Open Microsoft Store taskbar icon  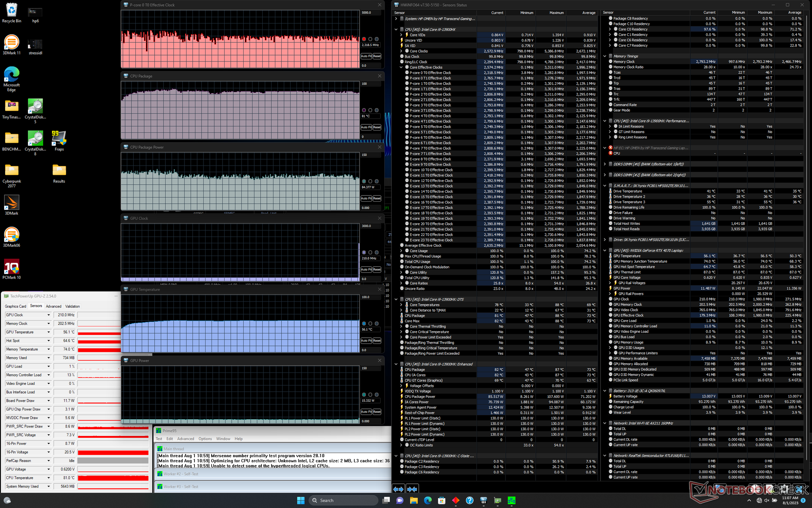click(x=442, y=500)
